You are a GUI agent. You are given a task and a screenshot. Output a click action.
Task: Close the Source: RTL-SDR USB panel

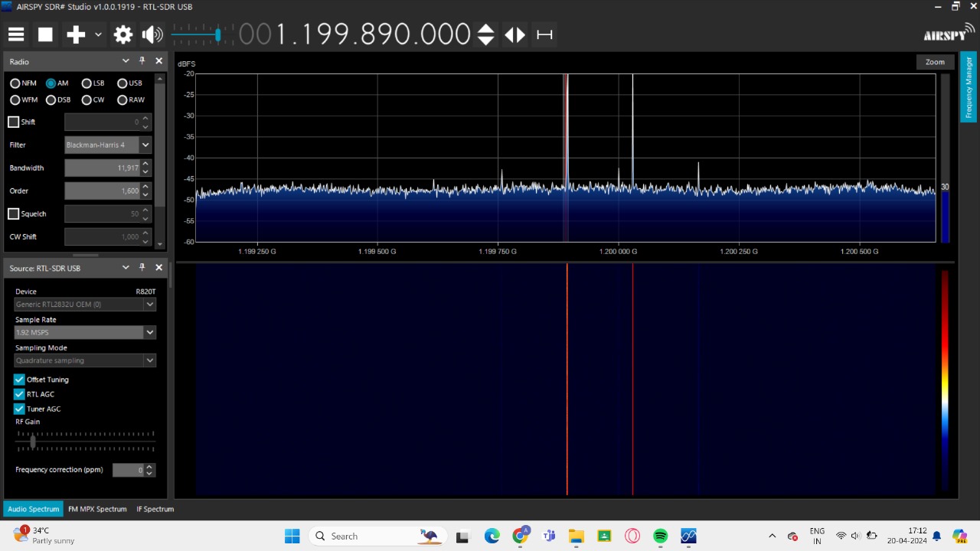pyautogui.click(x=159, y=268)
